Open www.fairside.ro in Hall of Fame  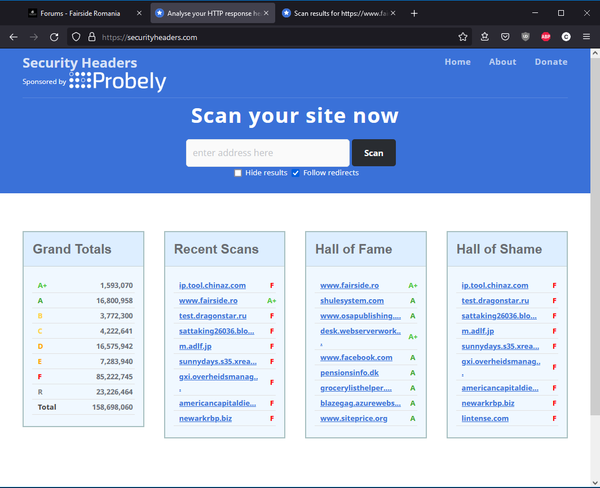coord(349,286)
